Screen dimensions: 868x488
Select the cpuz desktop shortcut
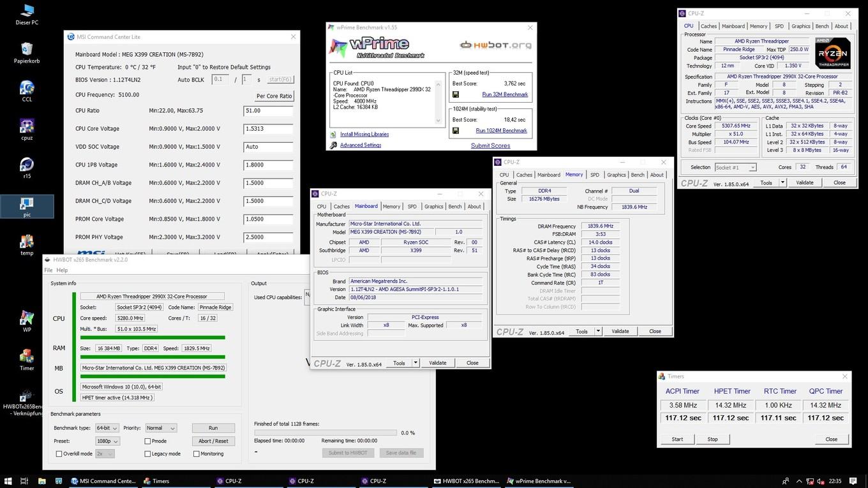(x=27, y=129)
